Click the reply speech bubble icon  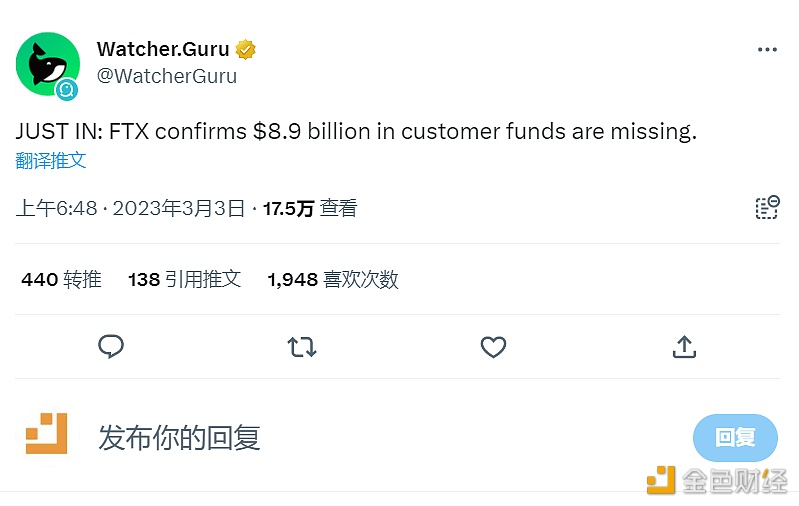[x=111, y=346]
